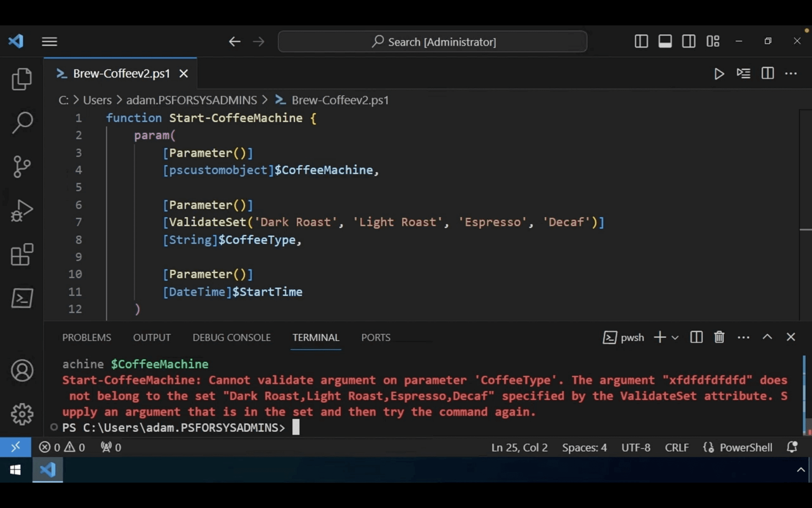Open the Source Control view

22,167
